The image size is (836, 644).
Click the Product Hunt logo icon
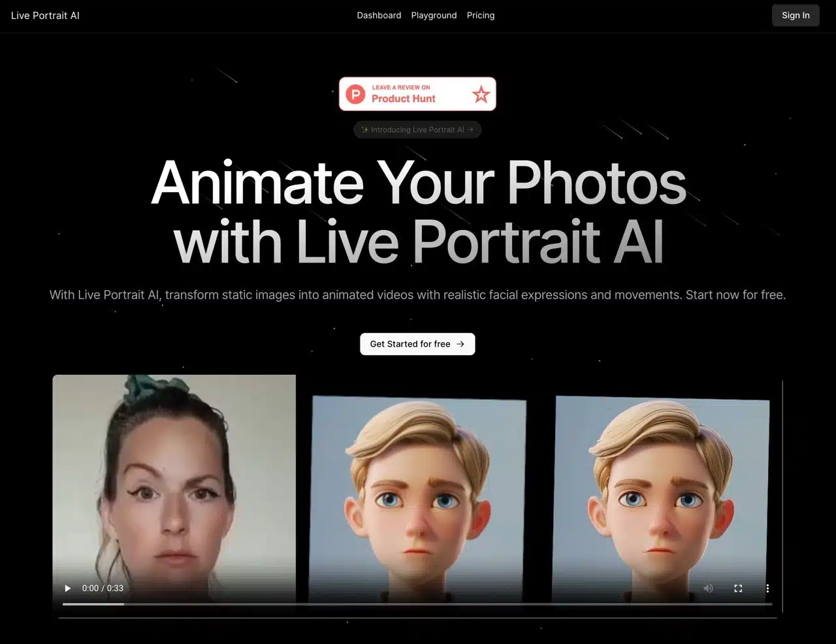pyautogui.click(x=355, y=93)
